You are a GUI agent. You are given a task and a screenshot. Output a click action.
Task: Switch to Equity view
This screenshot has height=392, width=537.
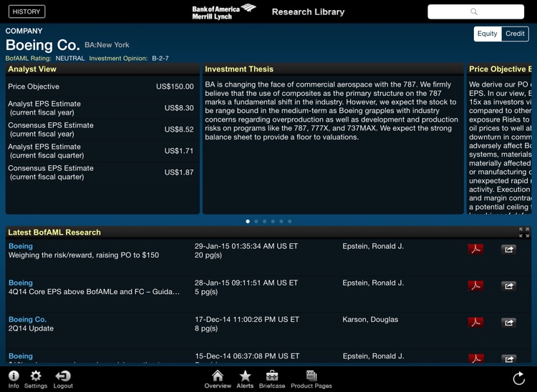[488, 34]
